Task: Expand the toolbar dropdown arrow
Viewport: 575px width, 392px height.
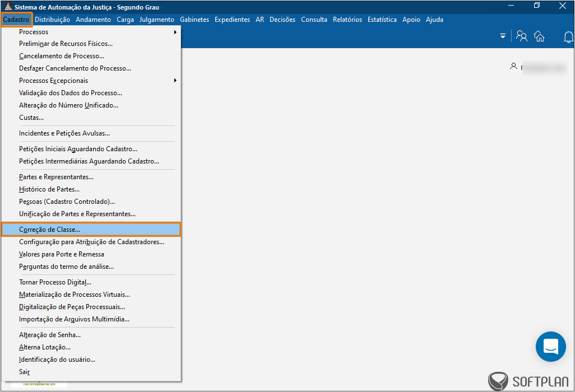Action: (503, 36)
